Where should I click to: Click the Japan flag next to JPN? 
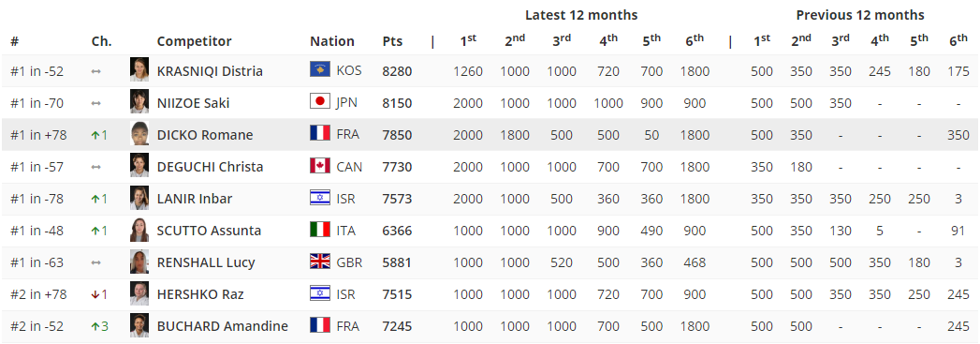click(x=320, y=101)
